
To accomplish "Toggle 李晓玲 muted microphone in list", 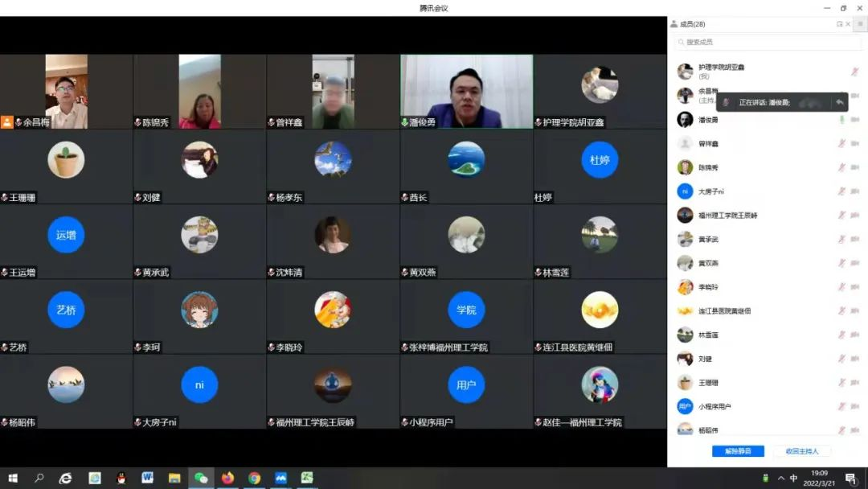I will [841, 287].
